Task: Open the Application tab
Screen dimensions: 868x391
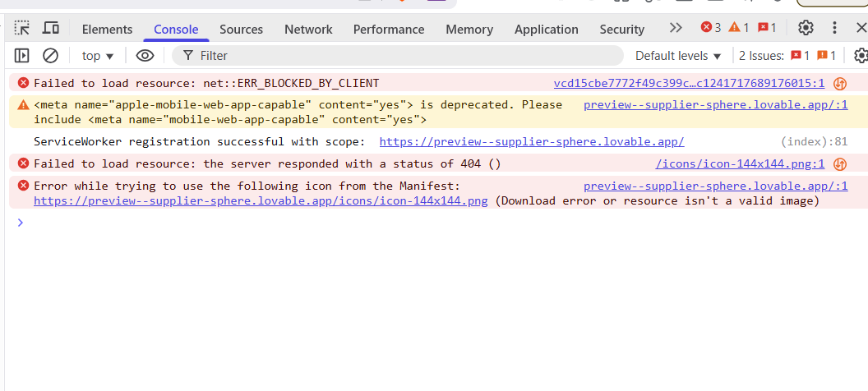Action: click(546, 30)
